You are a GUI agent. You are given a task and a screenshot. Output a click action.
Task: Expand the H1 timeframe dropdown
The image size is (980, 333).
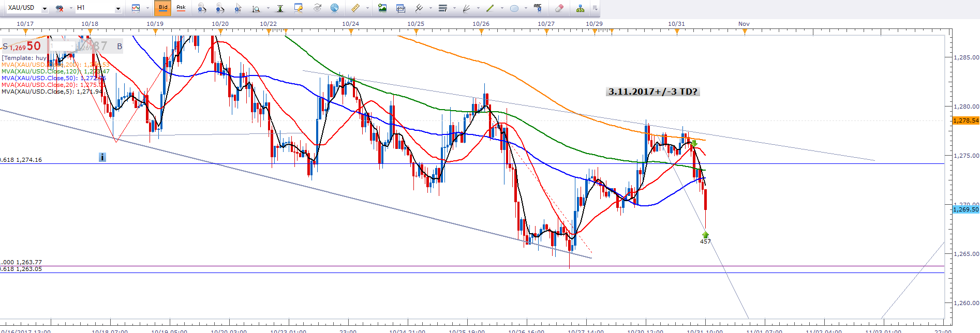pyautogui.click(x=118, y=8)
